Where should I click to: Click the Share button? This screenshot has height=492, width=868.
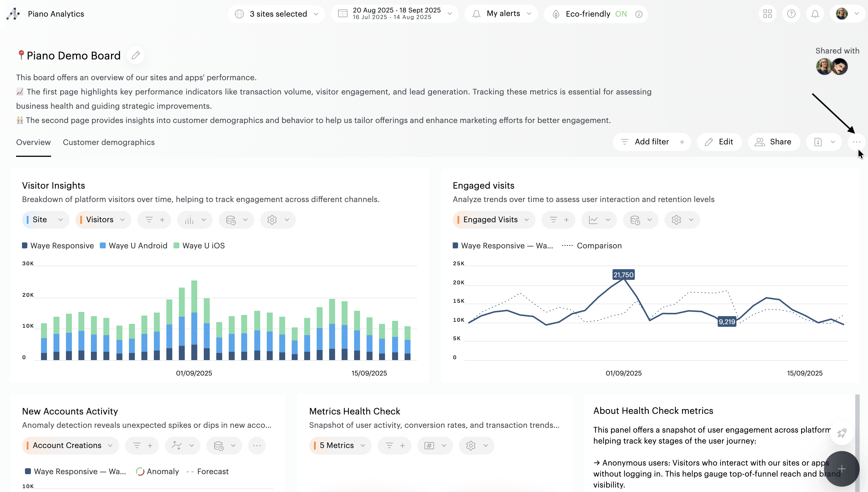[774, 142]
